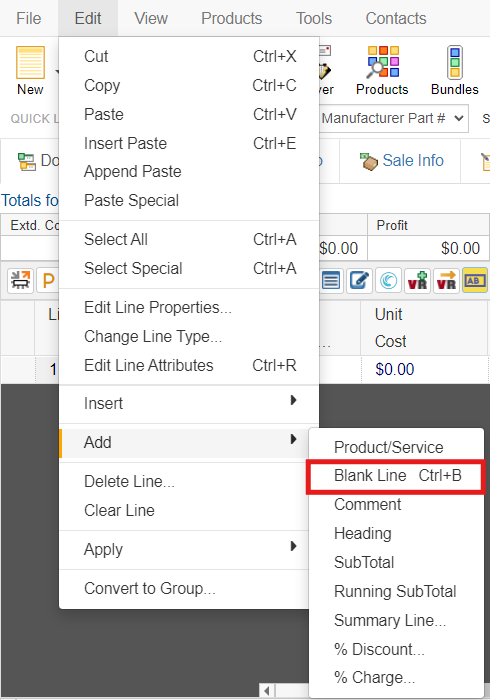Click the New document icon
The image size is (490, 700).
[30, 62]
